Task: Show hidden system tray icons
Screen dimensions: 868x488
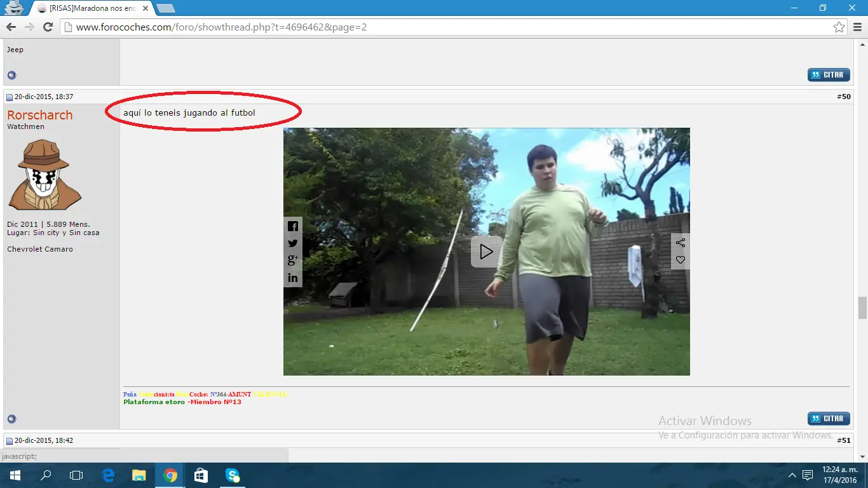Action: (x=792, y=475)
